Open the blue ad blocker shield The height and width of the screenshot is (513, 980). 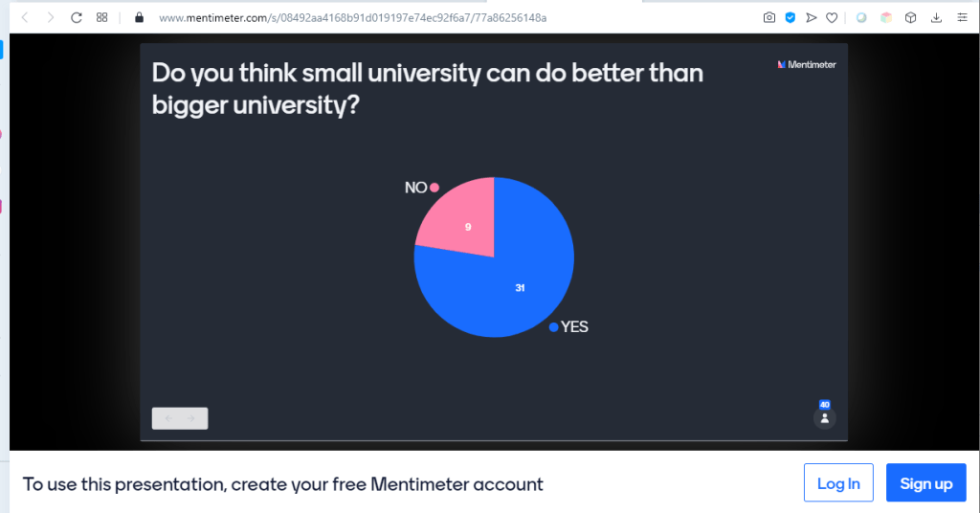tap(791, 17)
